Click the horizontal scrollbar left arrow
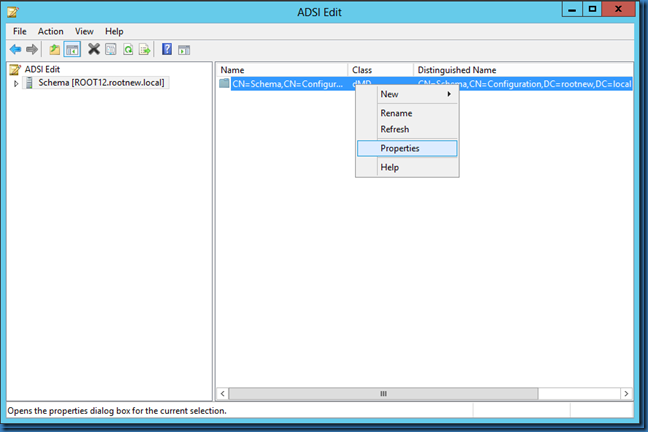648x432 pixels. coord(222,394)
